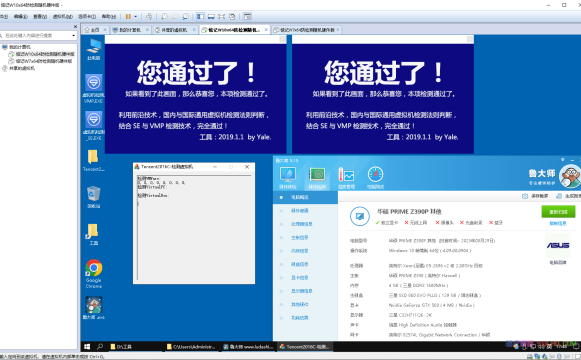Select the Recycle Bin desktop icon
This screenshot has width=581, height=360.
(x=93, y=197)
